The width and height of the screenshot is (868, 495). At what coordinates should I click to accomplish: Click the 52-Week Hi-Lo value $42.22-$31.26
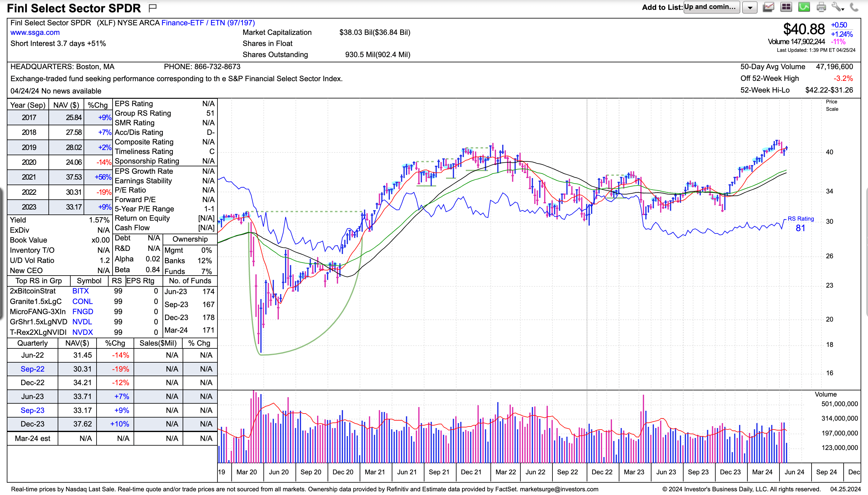pos(829,90)
